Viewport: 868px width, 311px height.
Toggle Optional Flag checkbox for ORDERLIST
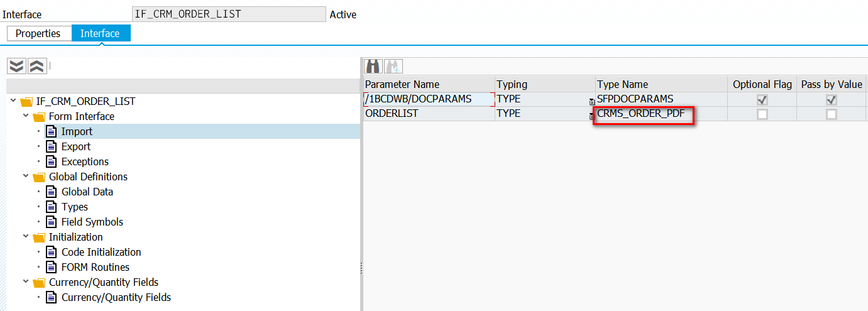pyautogui.click(x=762, y=114)
